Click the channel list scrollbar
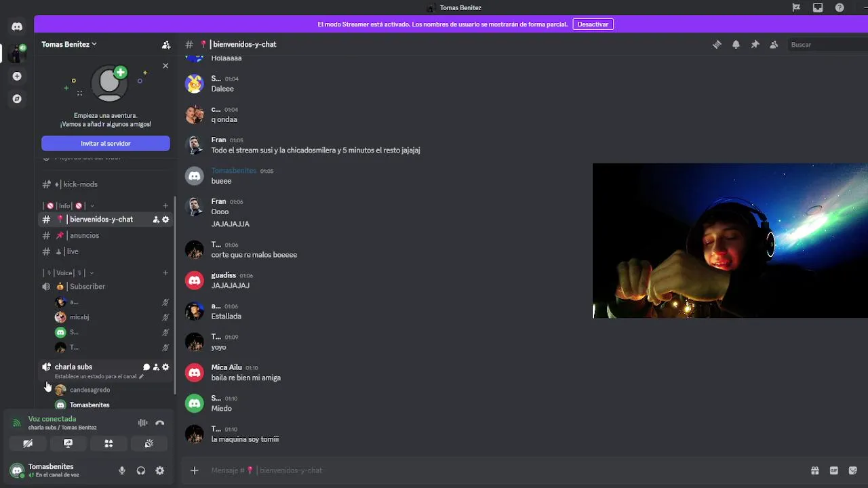This screenshot has height=488, width=868. (176, 295)
